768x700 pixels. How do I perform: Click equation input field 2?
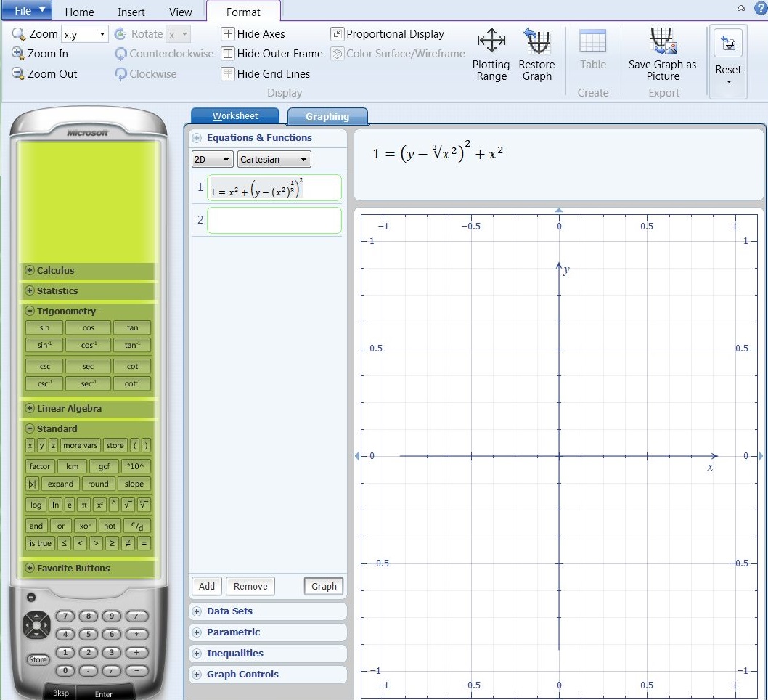click(274, 220)
